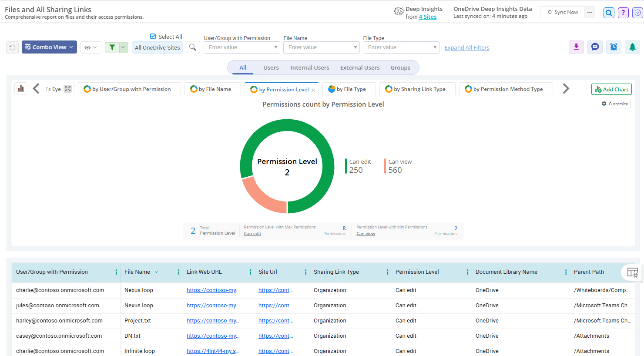644x356 pixels.
Task: Toggle the eye visibility dropdown
Action: pyautogui.click(x=91, y=47)
